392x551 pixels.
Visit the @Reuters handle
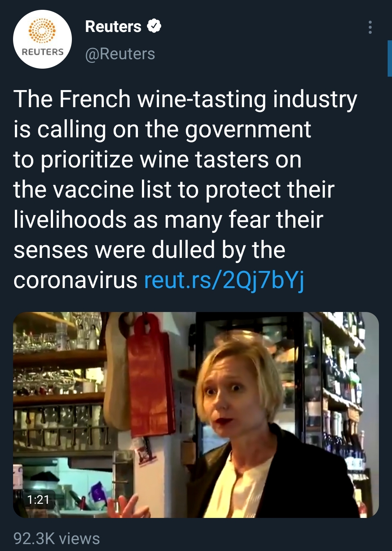tap(120, 54)
